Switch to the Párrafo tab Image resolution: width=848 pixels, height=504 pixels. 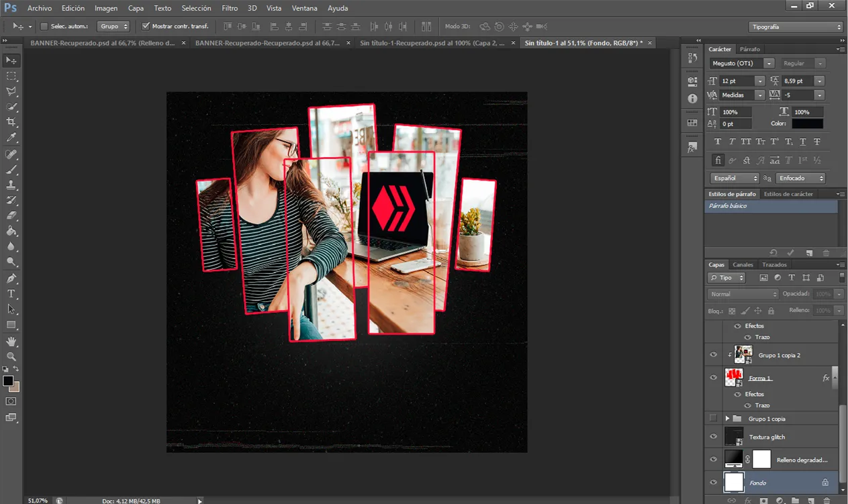coord(750,49)
